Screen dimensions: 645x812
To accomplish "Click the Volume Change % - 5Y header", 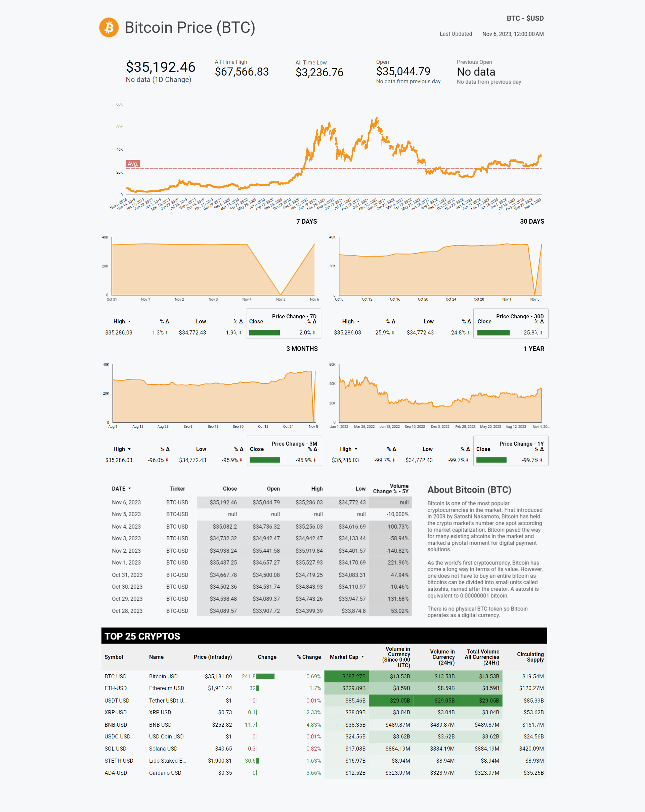I will [391, 489].
